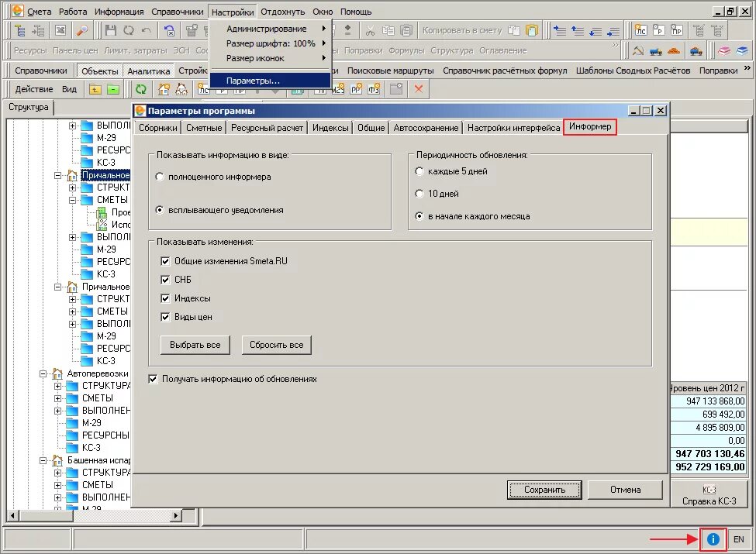
Task: Click the yellow folder up-level icon
Action: [95, 89]
